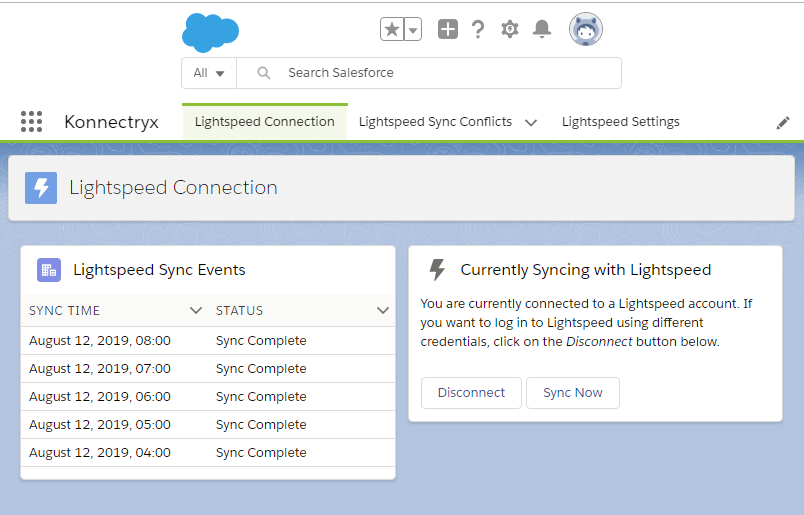Click the pencil edit navigation icon

pyautogui.click(x=783, y=122)
